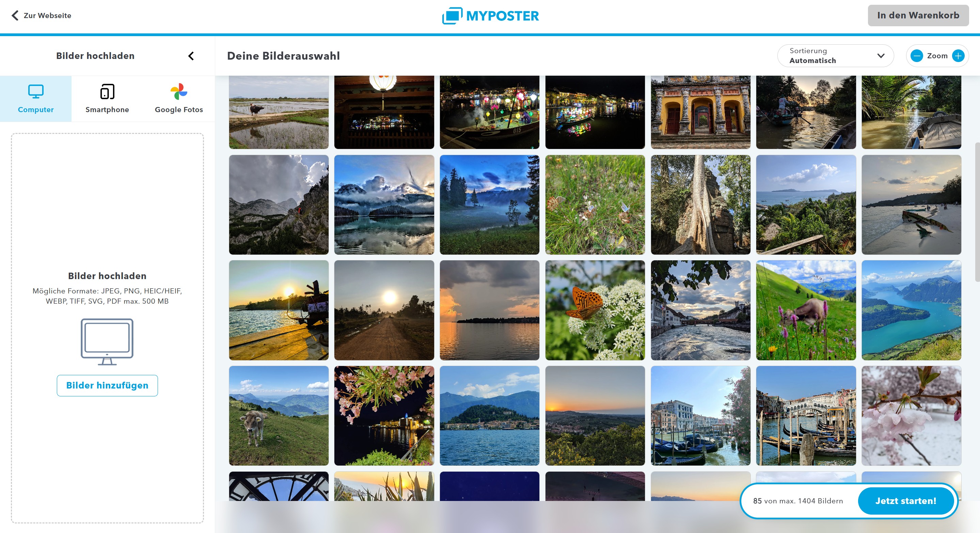
Task: Click the Sortierung dropdown chevron arrow
Action: 881,56
